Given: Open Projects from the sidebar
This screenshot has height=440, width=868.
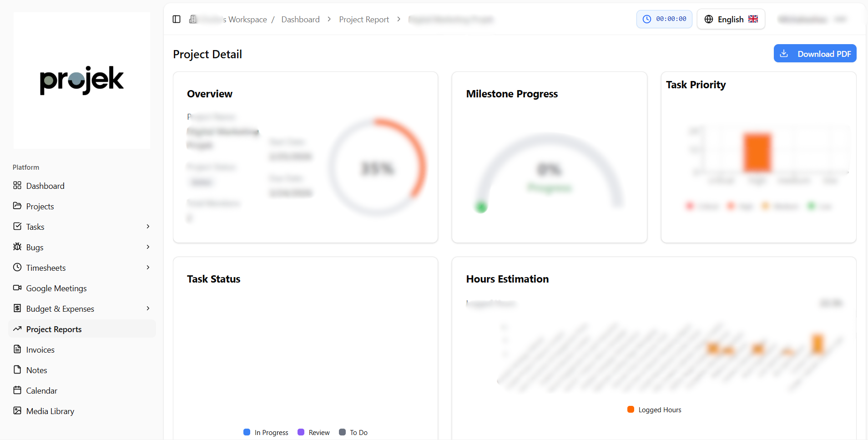Looking at the screenshot, I should tap(40, 206).
